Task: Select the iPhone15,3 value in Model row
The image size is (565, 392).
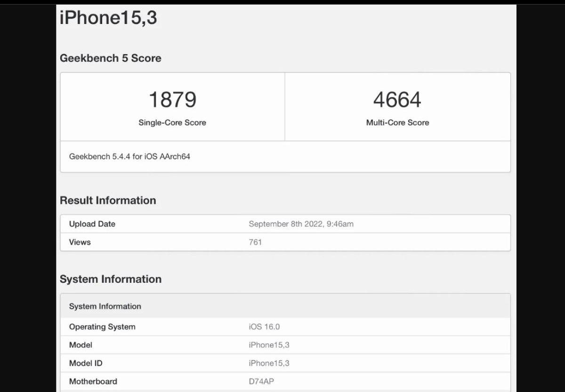Action: 269,345
